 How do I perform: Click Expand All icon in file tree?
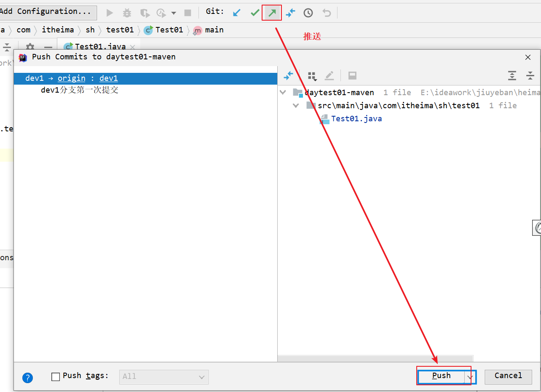(x=512, y=76)
